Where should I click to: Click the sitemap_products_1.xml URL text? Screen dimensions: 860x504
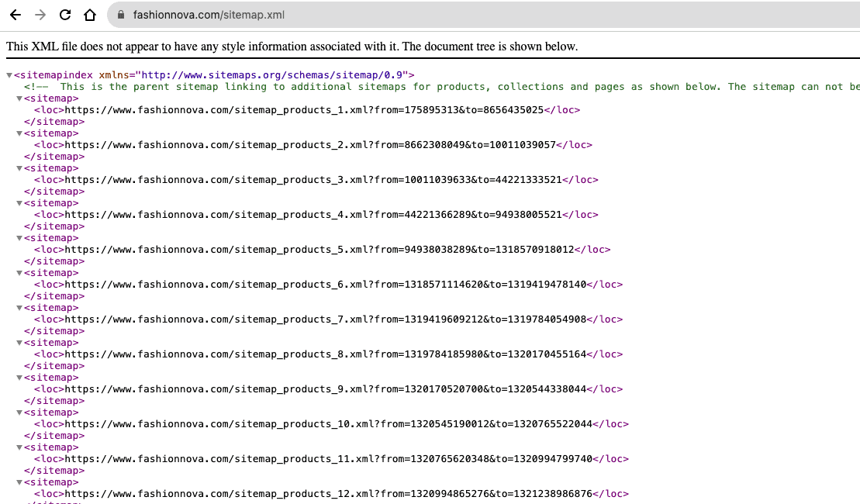point(304,110)
